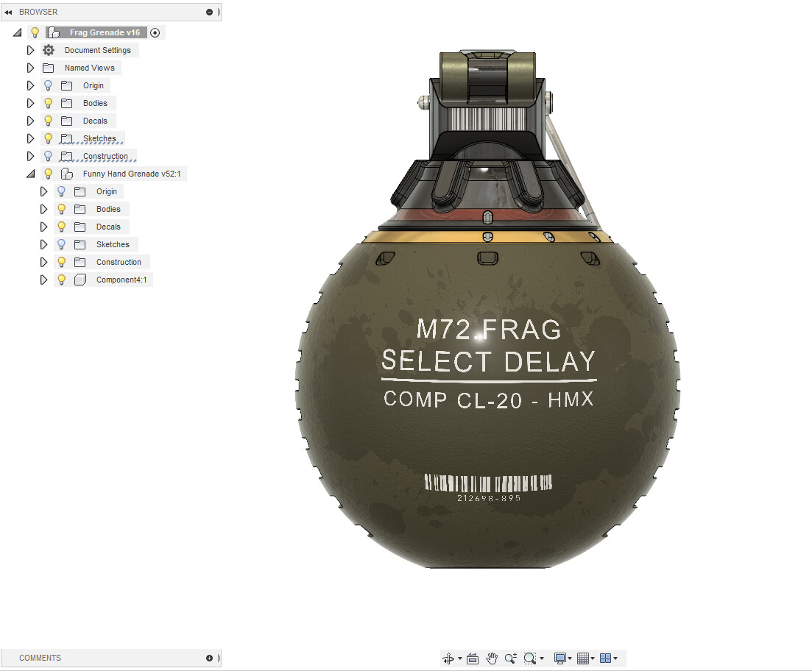Open the Orbit tool dropdown arrow
812x671 pixels.
(x=460, y=658)
